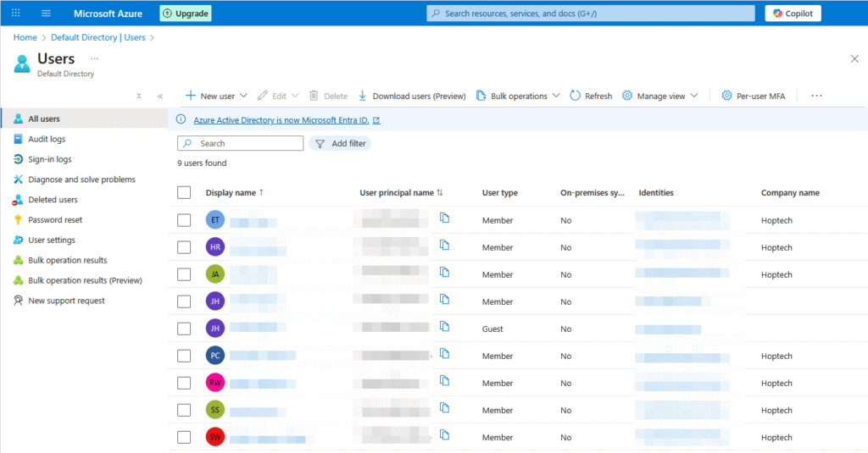This screenshot has height=453, width=868.
Task: Expand the Bulk operations dropdown
Action: 556,97
